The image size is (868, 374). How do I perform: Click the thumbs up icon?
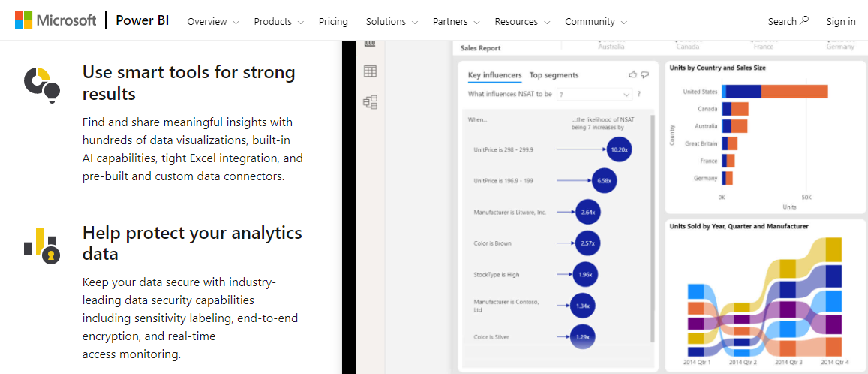point(632,74)
